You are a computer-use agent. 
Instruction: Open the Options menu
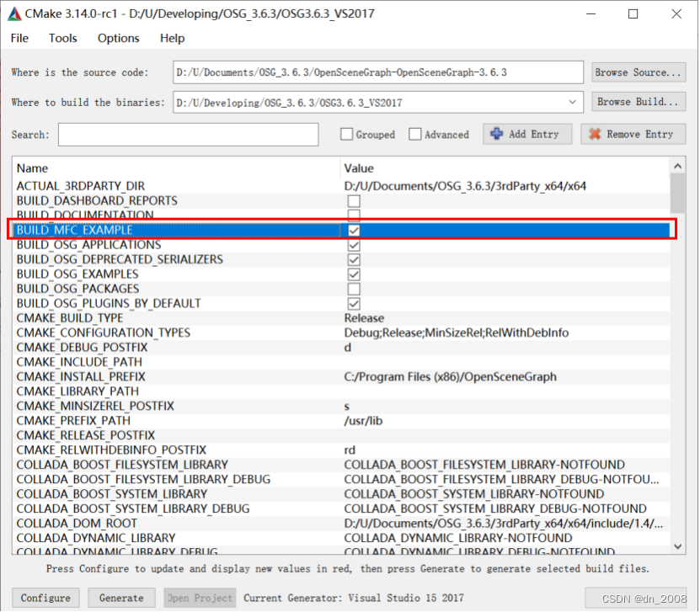pos(118,39)
